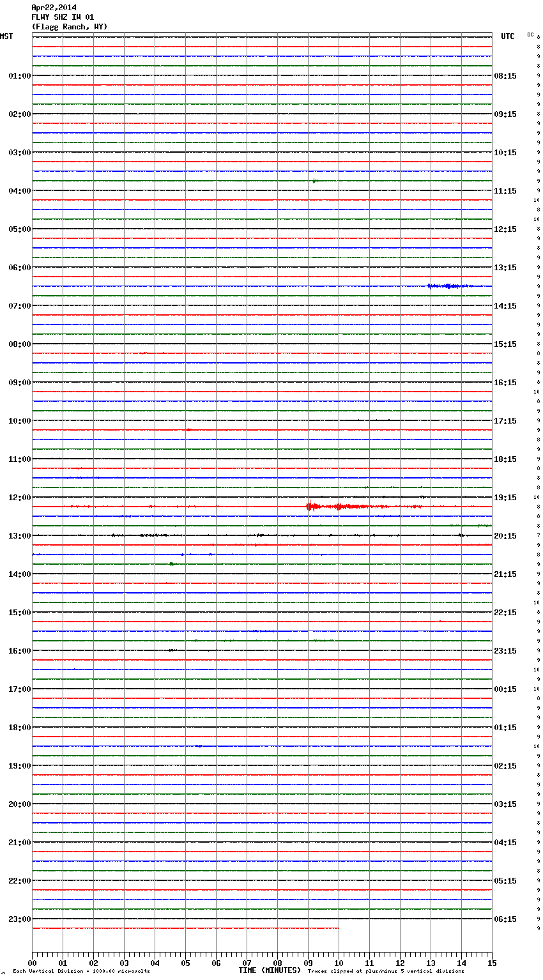
Task: Click the 03:15 UTC time label
Action: 505,804
